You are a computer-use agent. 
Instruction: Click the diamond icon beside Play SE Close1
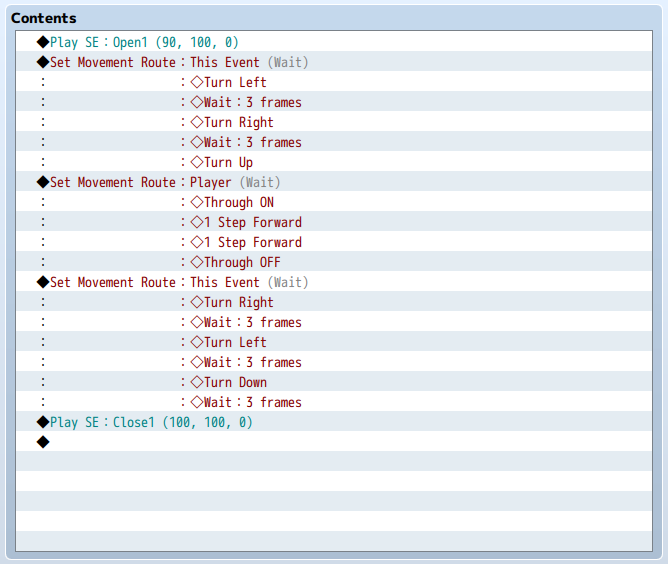tap(42, 422)
